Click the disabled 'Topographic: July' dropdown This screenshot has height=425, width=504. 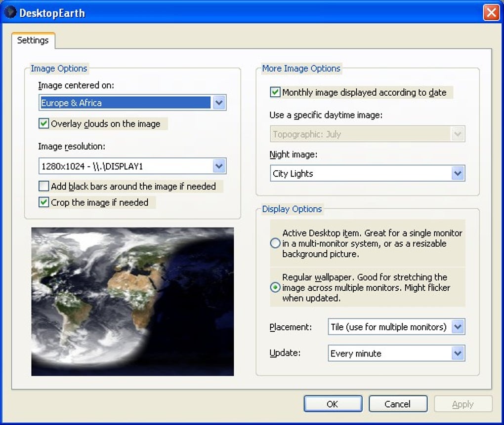(368, 134)
